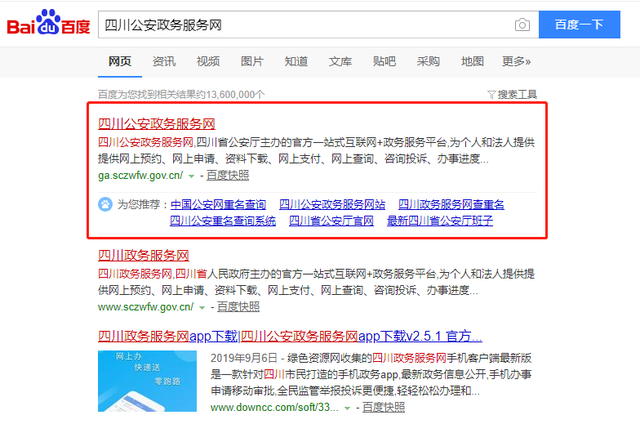The image size is (640, 424).
Task: Click the Baidu logo
Action: (x=49, y=22)
